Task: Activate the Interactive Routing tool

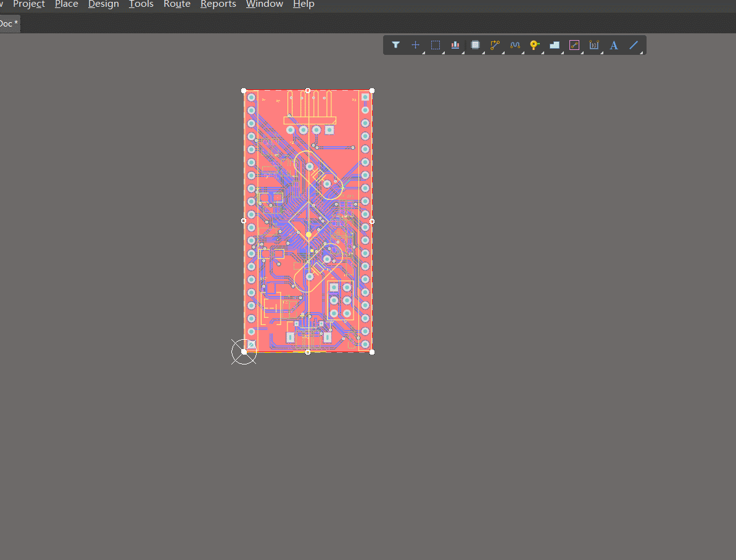Action: click(495, 45)
